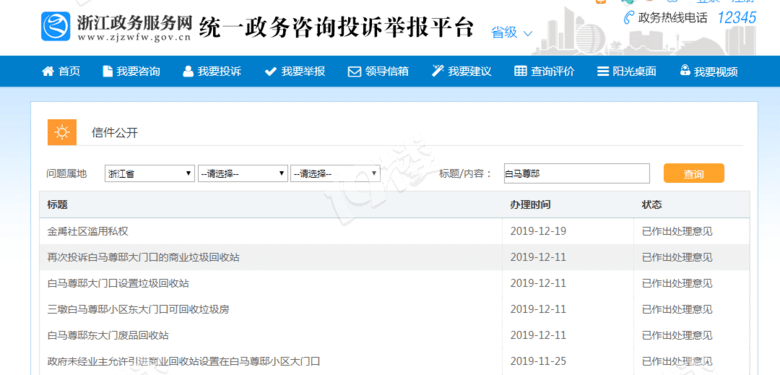780x375 pixels.
Task: Open letter 白马尊邸大门口设置垃圾回收站
Action: coord(118,283)
